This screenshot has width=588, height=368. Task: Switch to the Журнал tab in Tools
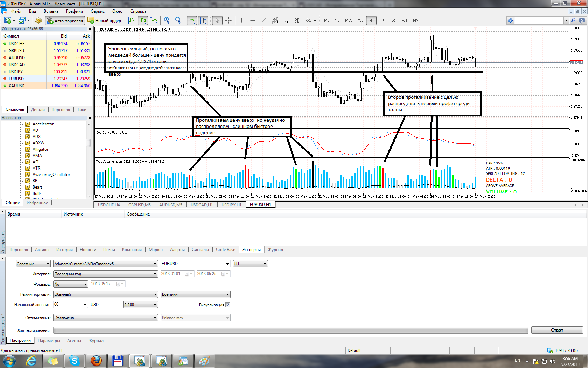[275, 250]
